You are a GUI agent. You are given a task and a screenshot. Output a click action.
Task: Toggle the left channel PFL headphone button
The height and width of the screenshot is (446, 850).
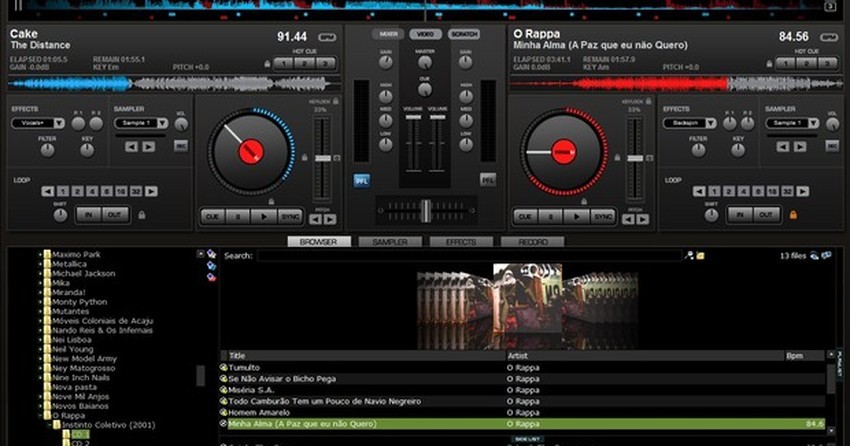click(x=362, y=180)
